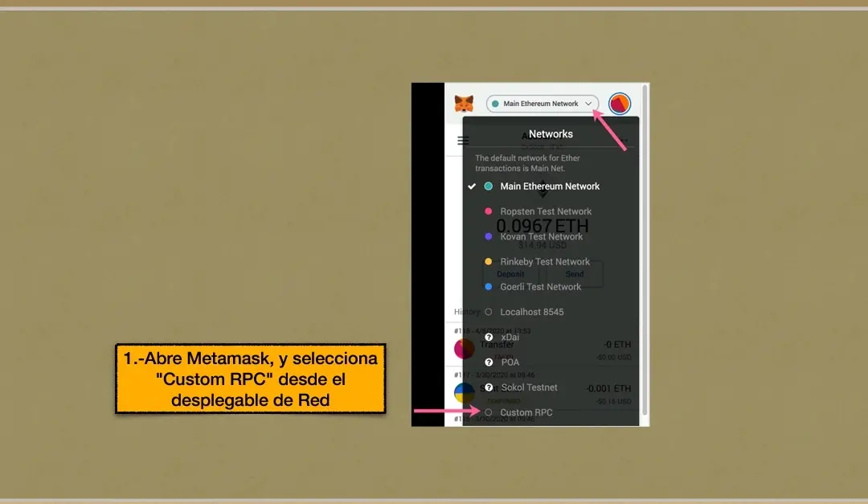Click the empty circle beside Custom RPC
Screen dimensions: 868x504
click(489, 412)
